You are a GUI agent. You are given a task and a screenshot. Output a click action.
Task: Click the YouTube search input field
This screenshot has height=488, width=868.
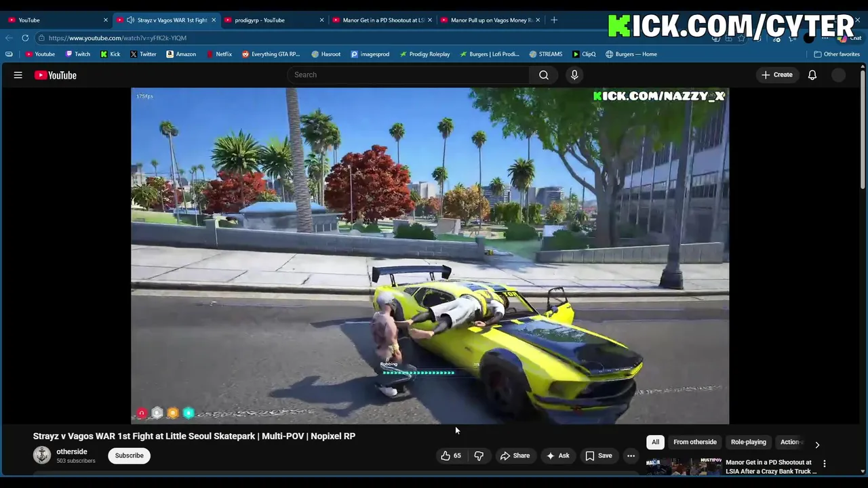pos(409,75)
